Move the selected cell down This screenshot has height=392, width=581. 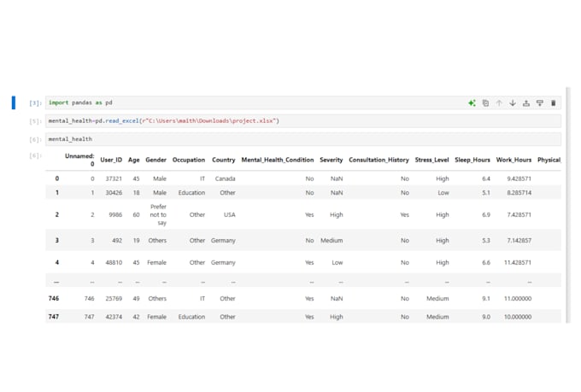(513, 103)
